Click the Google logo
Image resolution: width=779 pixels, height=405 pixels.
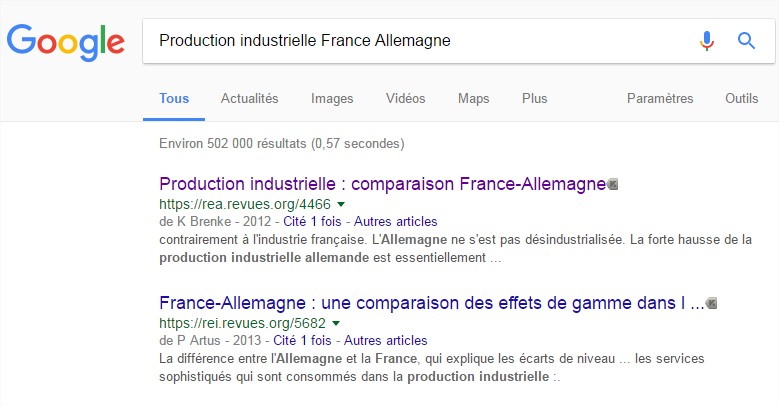tap(66, 42)
